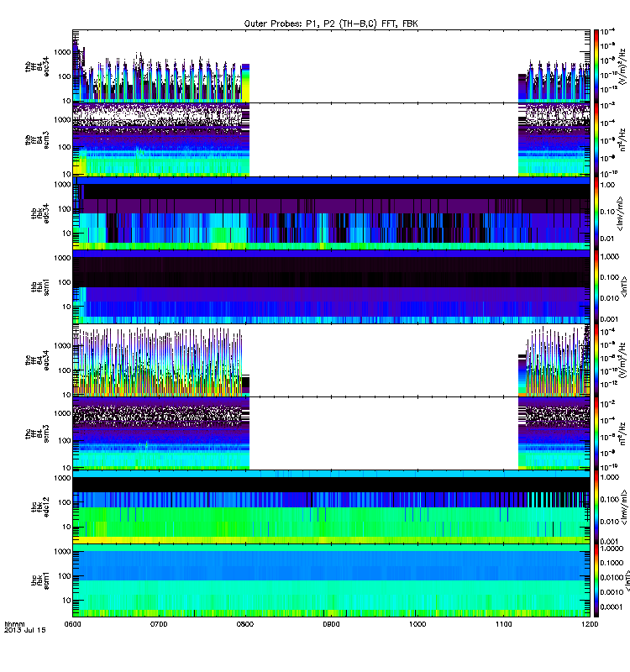Click the 1000 y-axis tick of thc eac34 panel
This screenshot has width=630, height=672.
[62, 346]
